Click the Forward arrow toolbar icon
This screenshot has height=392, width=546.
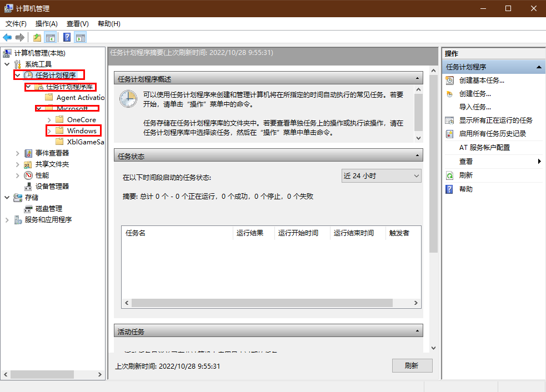coord(20,38)
